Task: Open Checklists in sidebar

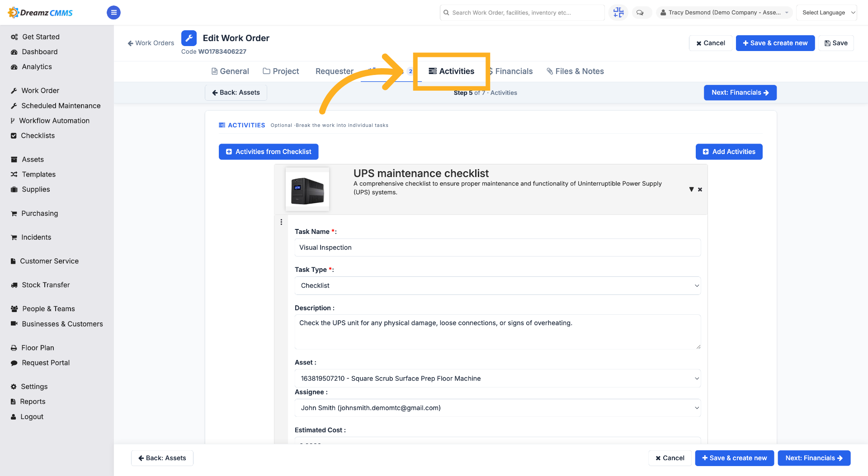Action: [x=33, y=135]
